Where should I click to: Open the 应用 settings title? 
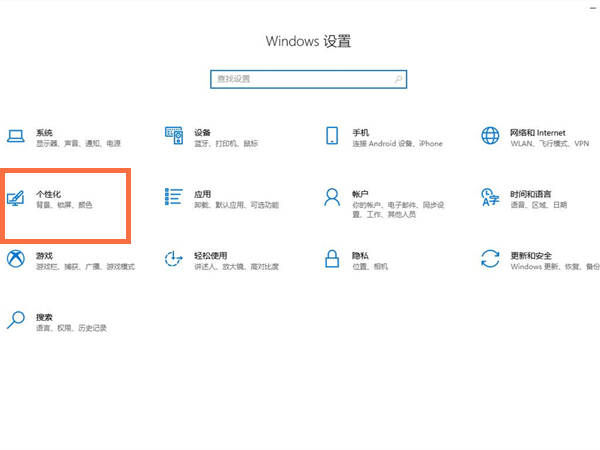click(x=202, y=194)
